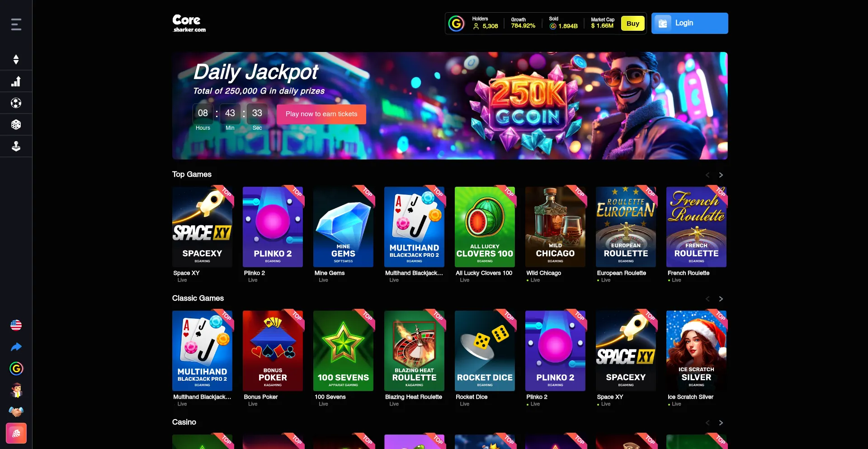The height and width of the screenshot is (449, 868).
Task: Click the handshake affiliate icon
Action: tap(16, 411)
